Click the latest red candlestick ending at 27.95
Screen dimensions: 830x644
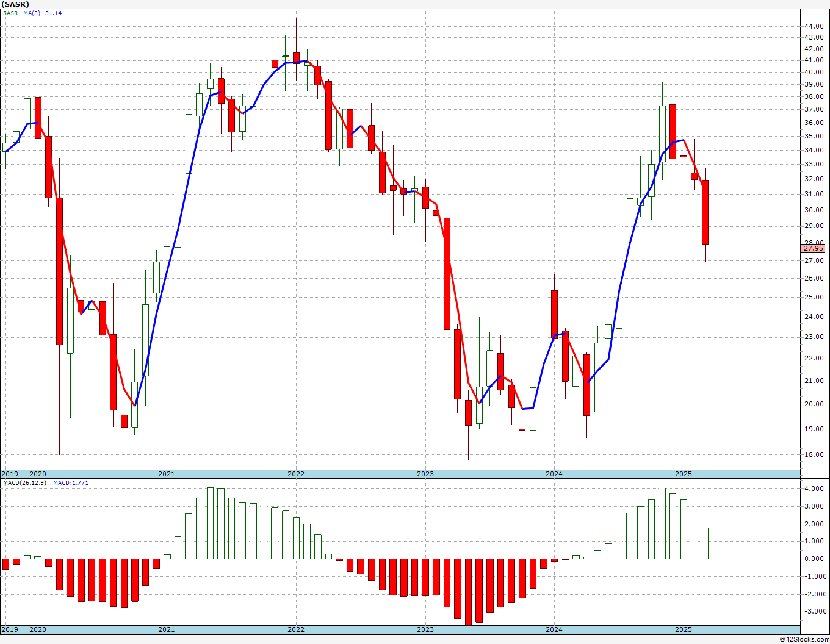tap(705, 212)
